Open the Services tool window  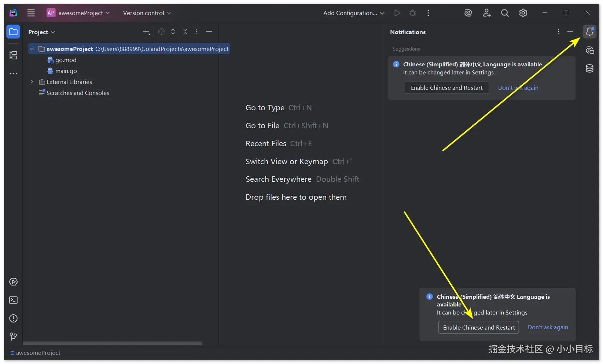(x=13, y=282)
